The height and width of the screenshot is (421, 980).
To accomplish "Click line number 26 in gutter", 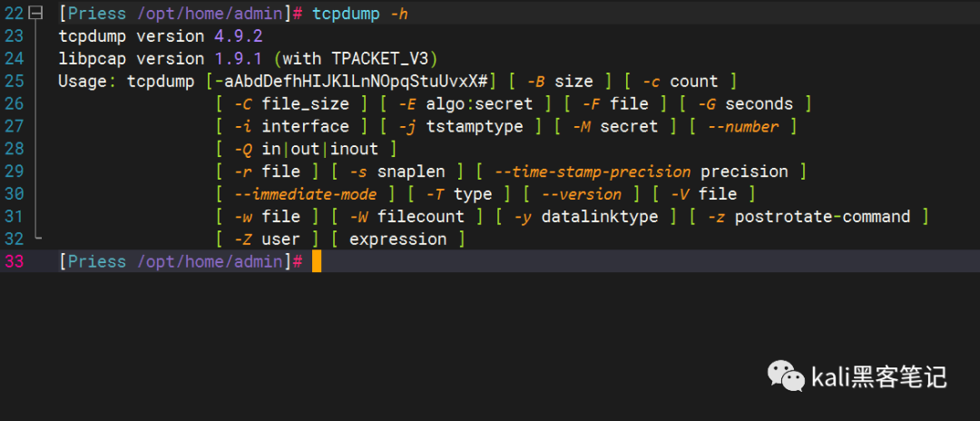I will (13, 103).
